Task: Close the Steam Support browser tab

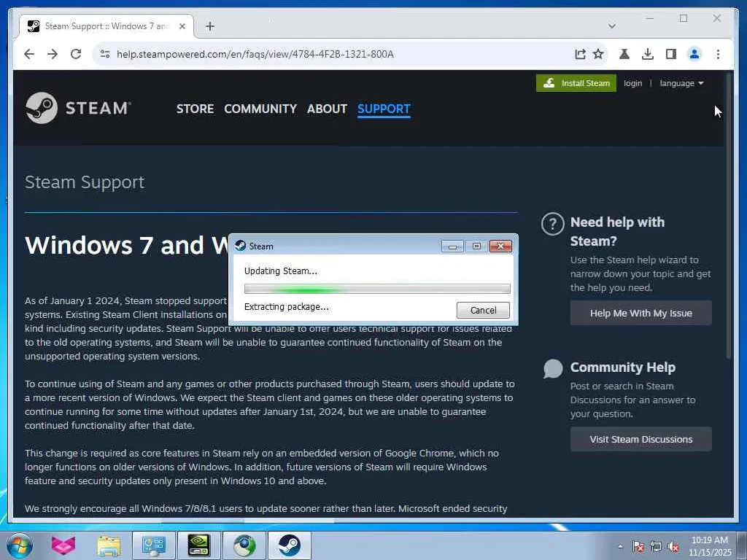Action: [x=182, y=26]
